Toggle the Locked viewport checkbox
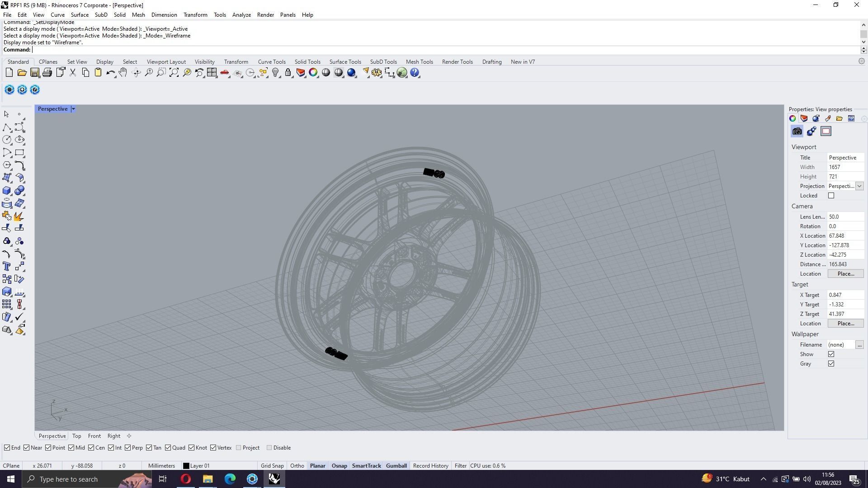Image resolution: width=868 pixels, height=488 pixels. 831,196
